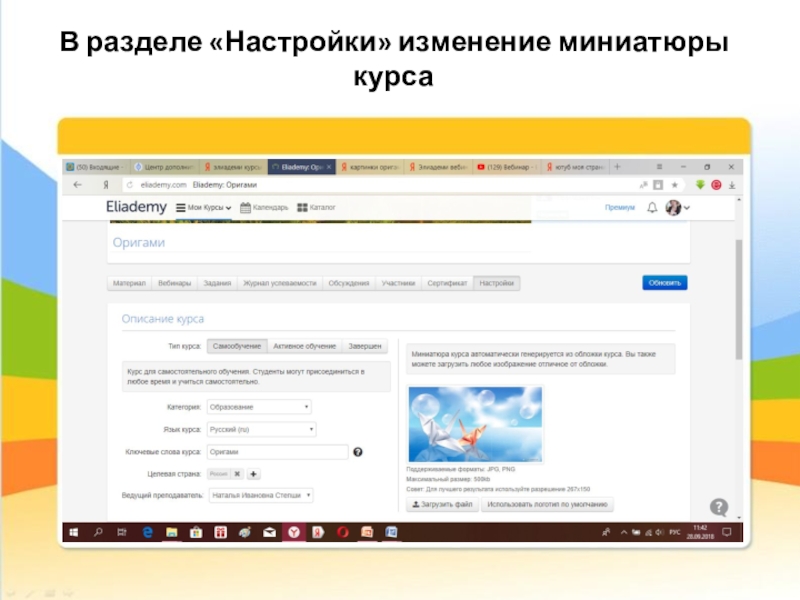The image size is (800, 600).
Task: Select course type Самообучение
Action: pos(236,346)
